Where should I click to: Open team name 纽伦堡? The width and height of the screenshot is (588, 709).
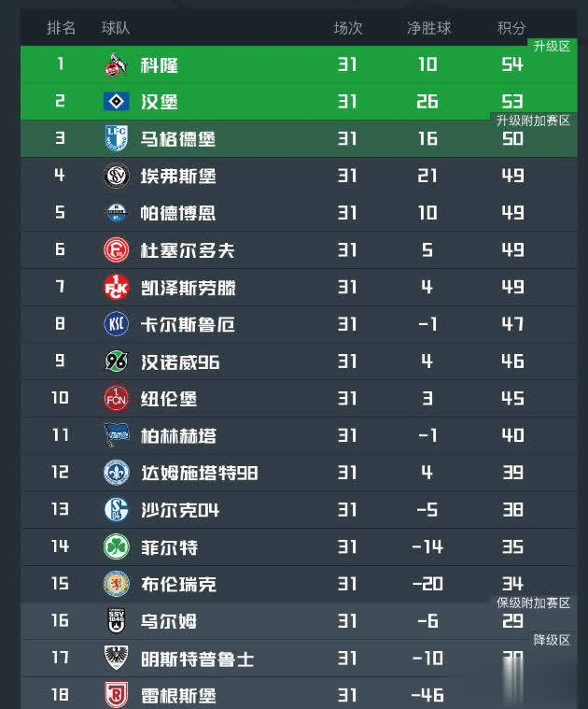(168, 399)
